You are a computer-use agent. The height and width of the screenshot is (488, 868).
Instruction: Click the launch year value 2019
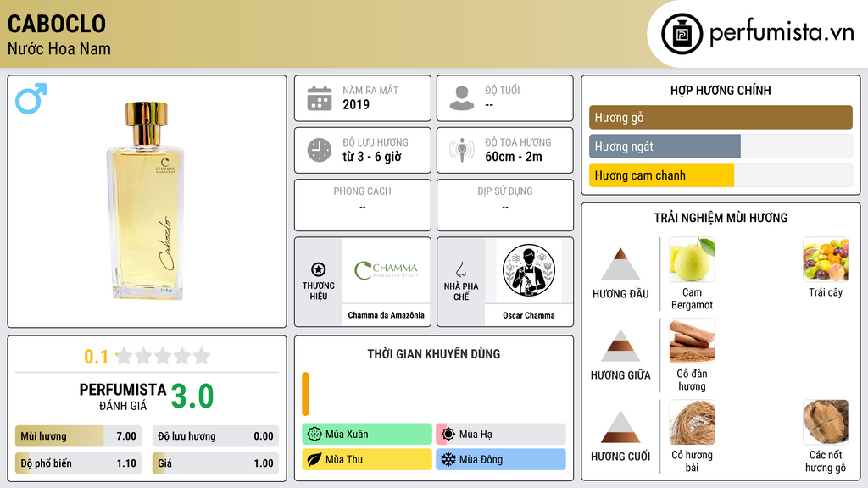pyautogui.click(x=356, y=104)
